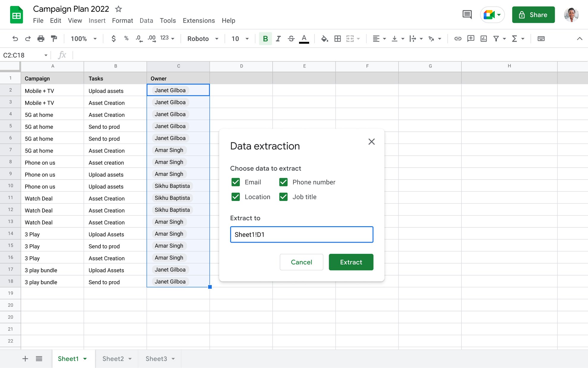588x368 pixels.
Task: Open the Edit menu
Action: tap(56, 21)
